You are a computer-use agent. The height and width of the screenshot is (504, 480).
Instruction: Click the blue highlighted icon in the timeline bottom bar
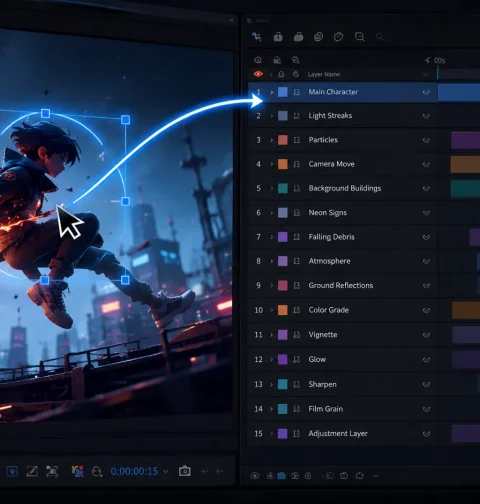coord(282,476)
